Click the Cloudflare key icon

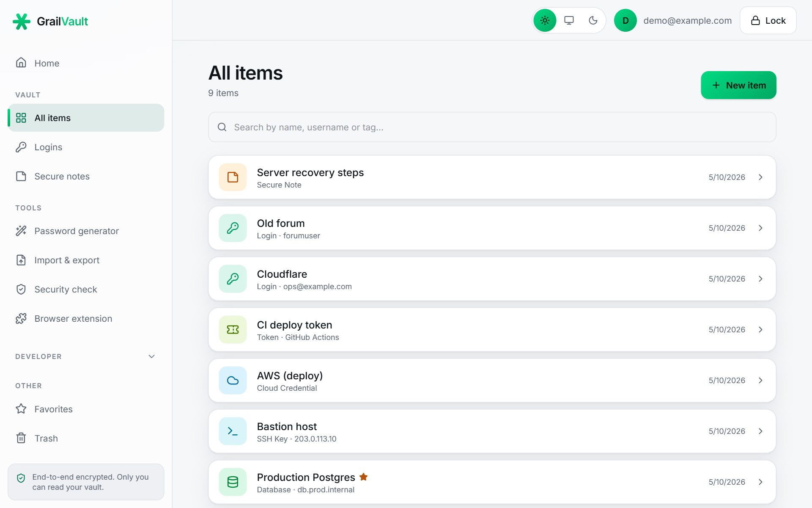(233, 279)
